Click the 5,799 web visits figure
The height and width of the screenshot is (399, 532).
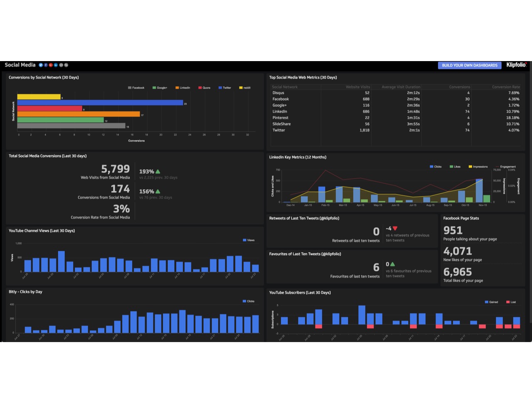[116, 169]
